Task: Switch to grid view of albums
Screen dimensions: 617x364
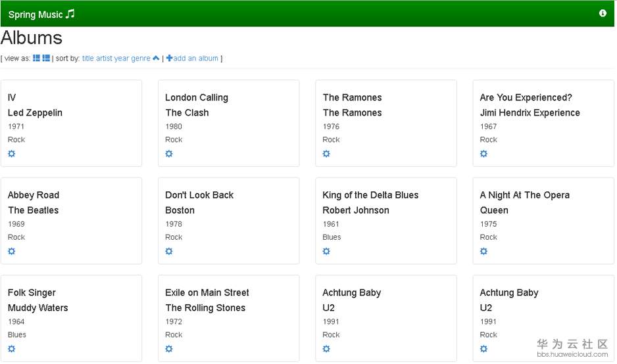Action: 36,58
